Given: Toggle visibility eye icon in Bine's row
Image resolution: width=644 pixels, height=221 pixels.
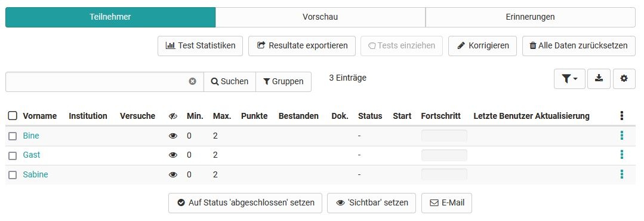Looking at the screenshot, I should (x=173, y=136).
